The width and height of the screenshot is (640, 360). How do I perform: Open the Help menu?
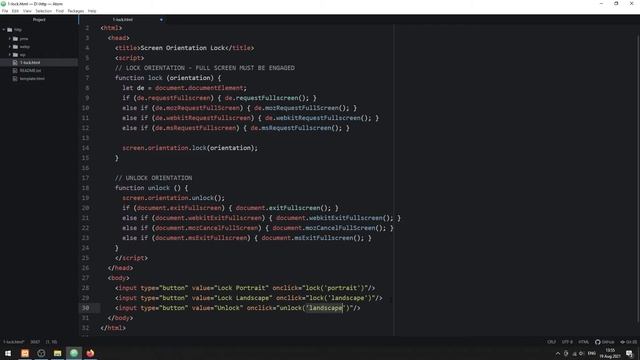point(92,11)
